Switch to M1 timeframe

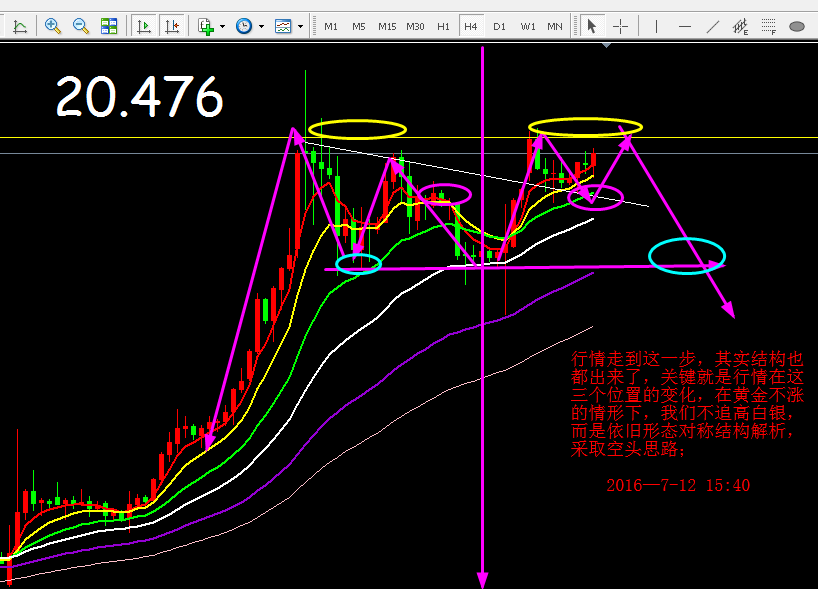point(331,26)
